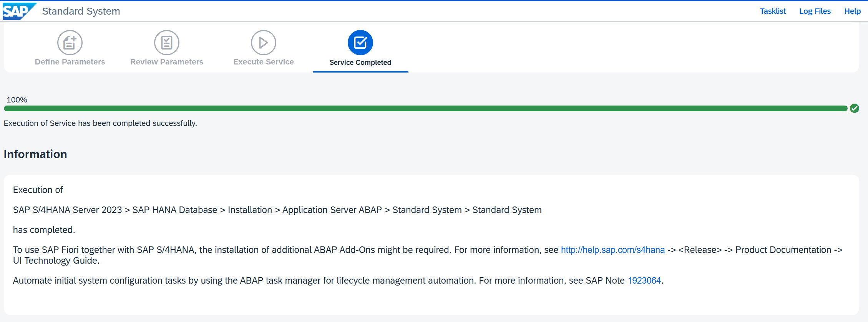
Task: Click the green 100% progress bar
Action: coord(426,109)
